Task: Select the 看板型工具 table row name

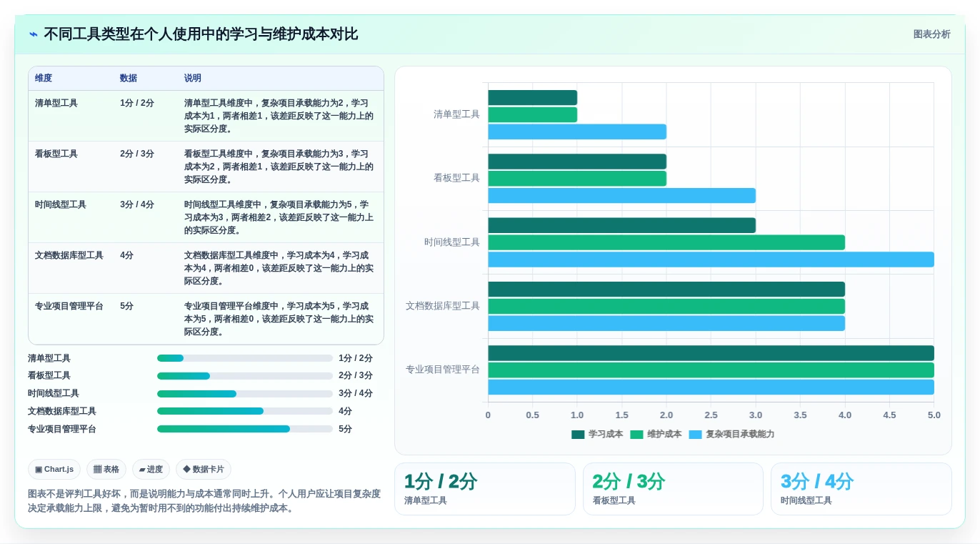Action: 56,154
